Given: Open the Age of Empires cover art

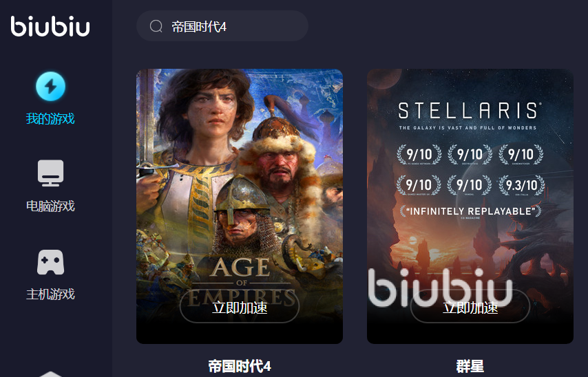Looking at the screenshot, I should point(240,206).
